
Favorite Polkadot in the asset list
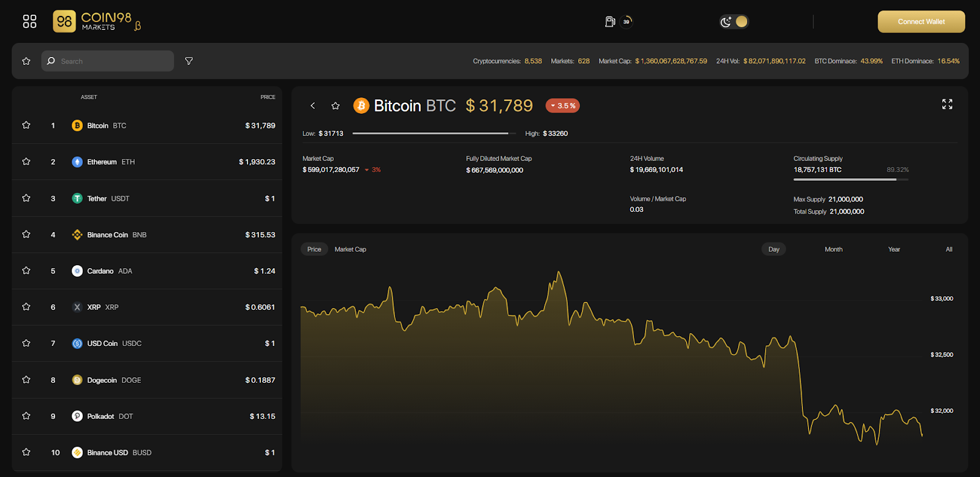tap(26, 416)
